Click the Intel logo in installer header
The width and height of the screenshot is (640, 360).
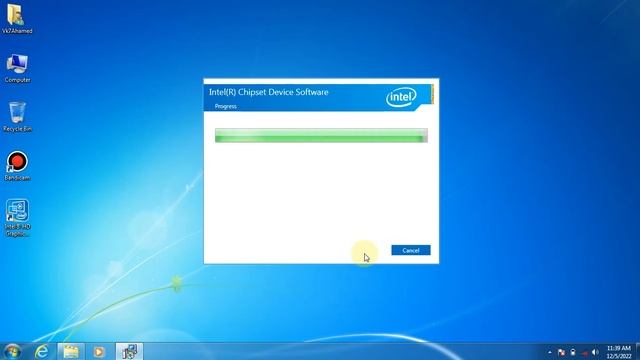point(401,97)
